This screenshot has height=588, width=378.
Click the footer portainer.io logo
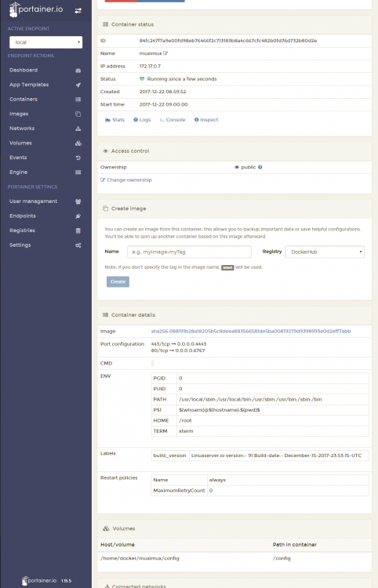[39, 580]
